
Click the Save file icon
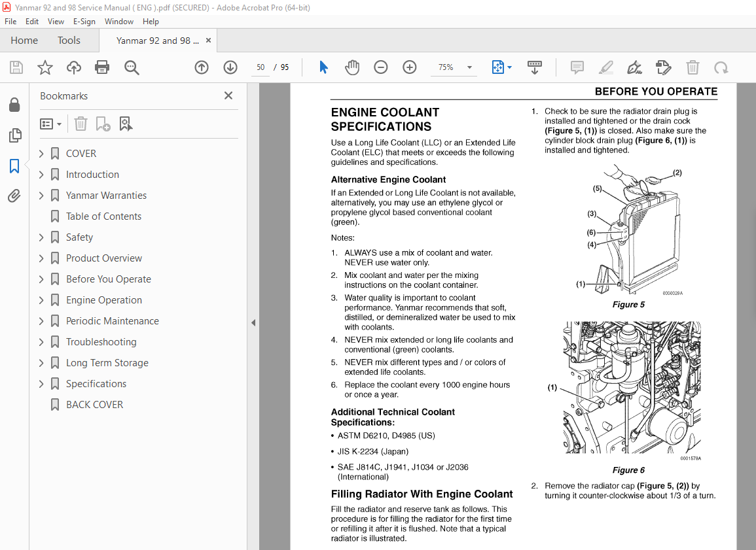[x=16, y=67]
